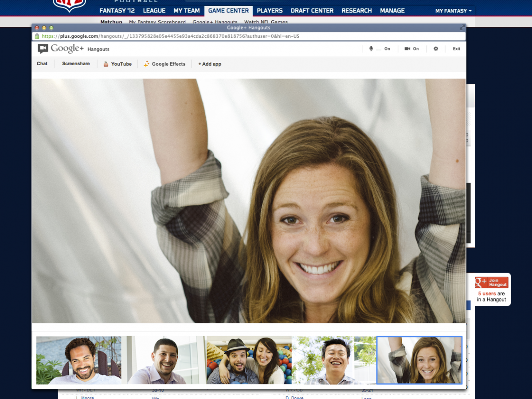This screenshot has height=399, width=532.
Task: Expand the Add app menu
Action: 210,64
